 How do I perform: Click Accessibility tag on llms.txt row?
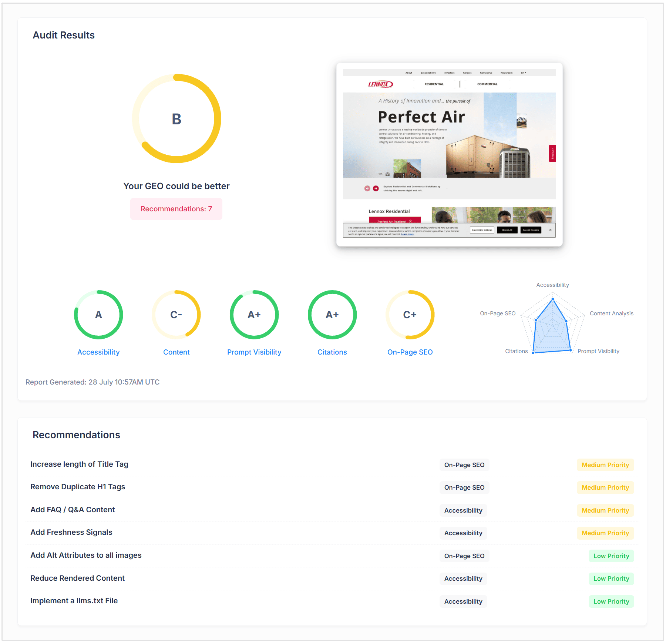tap(463, 601)
